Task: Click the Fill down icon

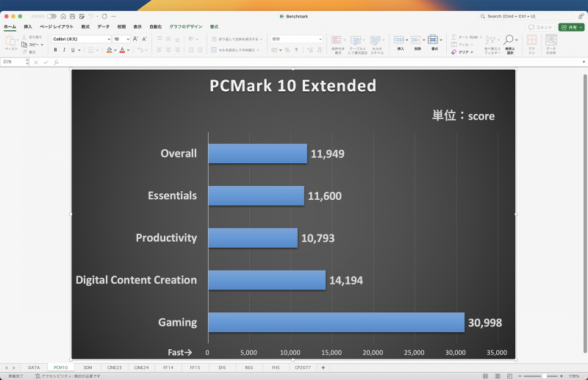Action: click(453, 45)
